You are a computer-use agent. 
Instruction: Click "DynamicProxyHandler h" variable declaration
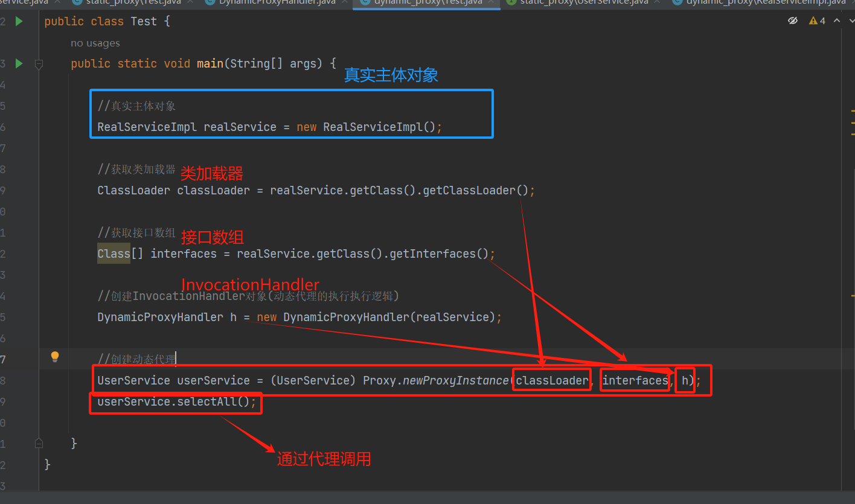click(x=167, y=317)
